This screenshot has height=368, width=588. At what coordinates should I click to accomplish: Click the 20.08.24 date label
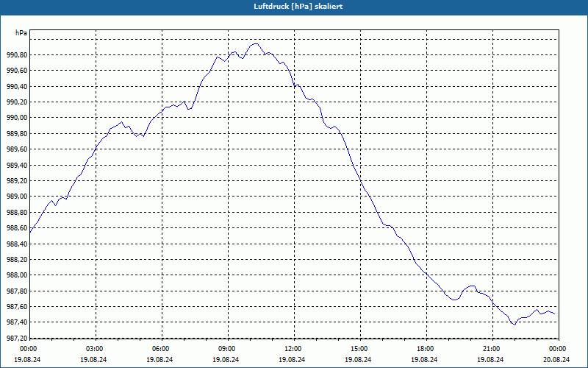[556, 359]
